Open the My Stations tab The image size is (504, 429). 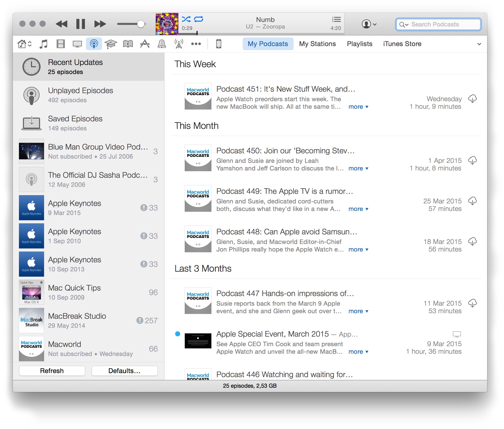[x=317, y=44]
